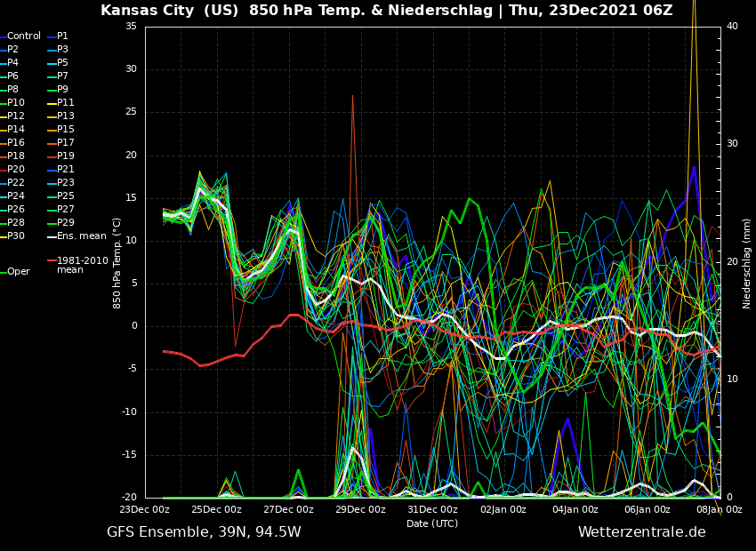Select the Oper legend entry
The image size is (756, 551).
click(x=19, y=272)
